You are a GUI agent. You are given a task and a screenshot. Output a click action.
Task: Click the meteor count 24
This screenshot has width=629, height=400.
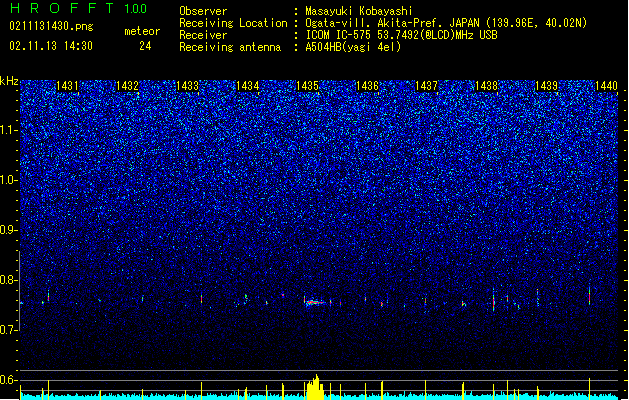coord(145,46)
